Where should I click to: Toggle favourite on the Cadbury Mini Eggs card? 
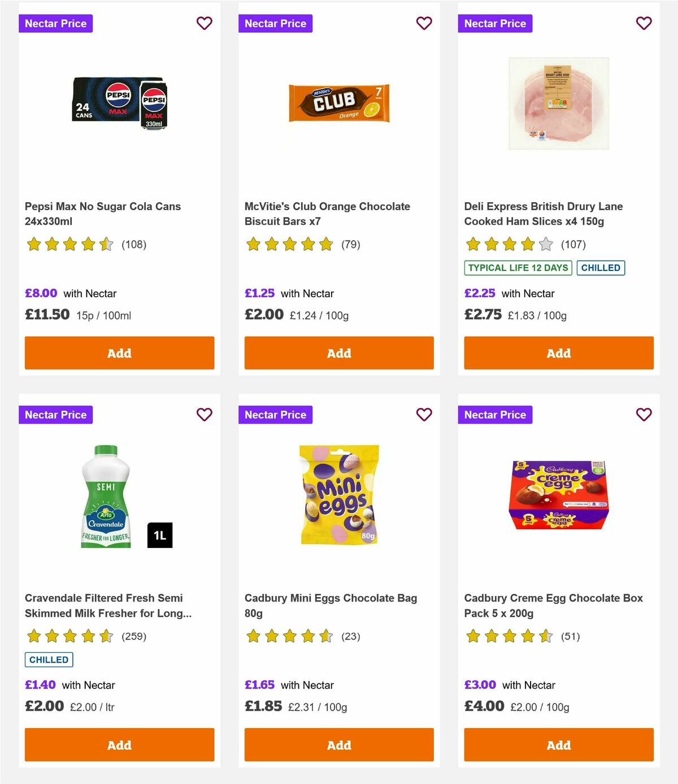[x=424, y=414]
